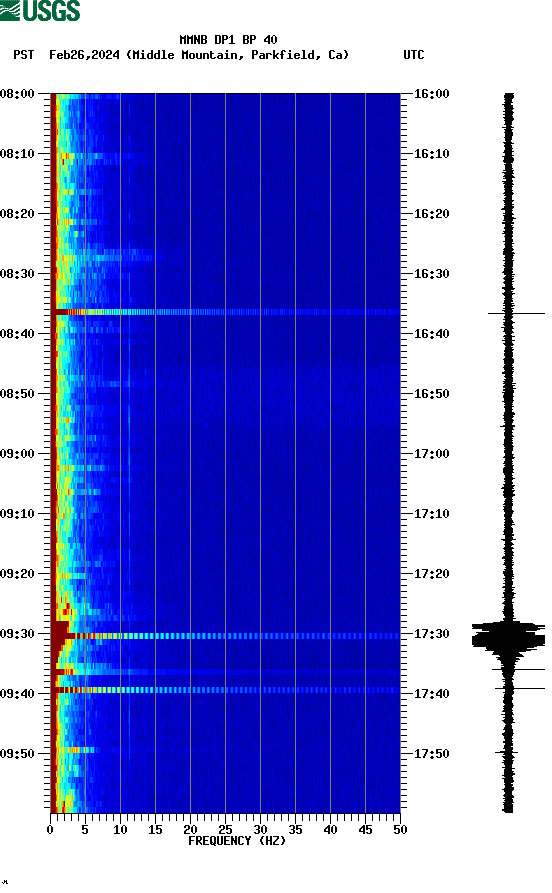Screen dimensions: 552x893
Task: Click the '20' frequency axis label
Action: (x=190, y=830)
